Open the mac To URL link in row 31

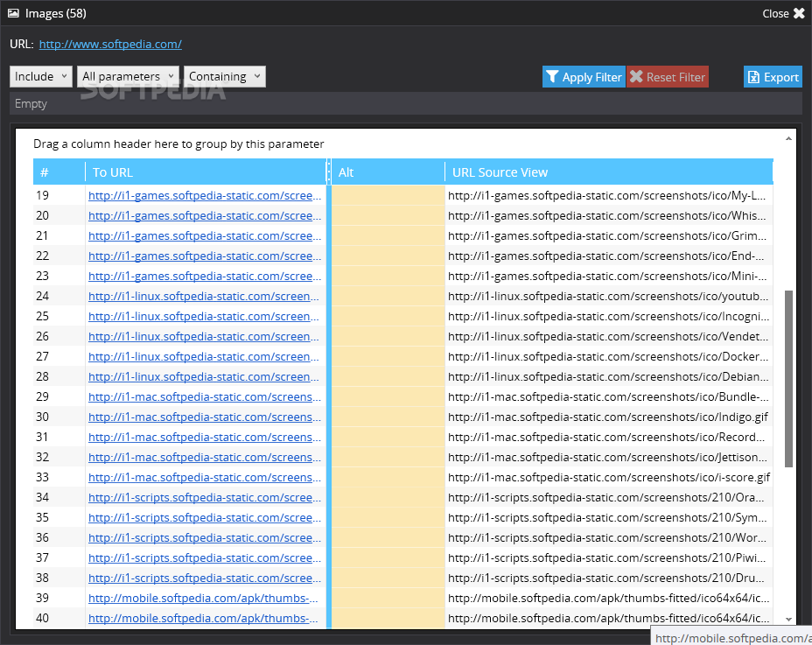point(205,438)
